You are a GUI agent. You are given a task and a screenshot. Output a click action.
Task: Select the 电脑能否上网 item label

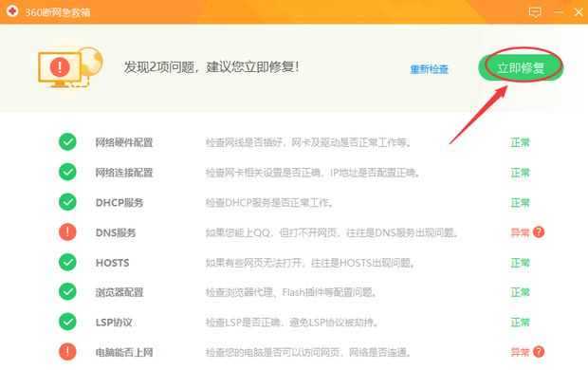[x=124, y=352]
